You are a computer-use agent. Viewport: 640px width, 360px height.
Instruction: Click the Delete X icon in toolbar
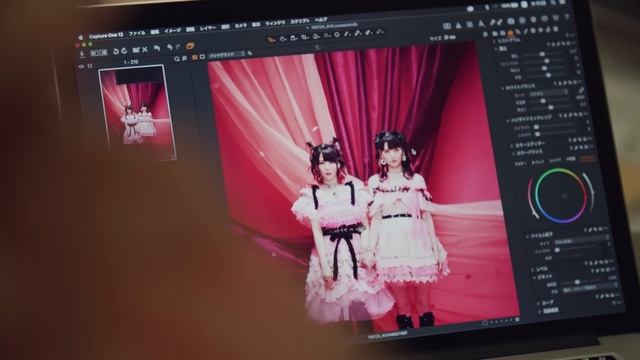(x=145, y=49)
